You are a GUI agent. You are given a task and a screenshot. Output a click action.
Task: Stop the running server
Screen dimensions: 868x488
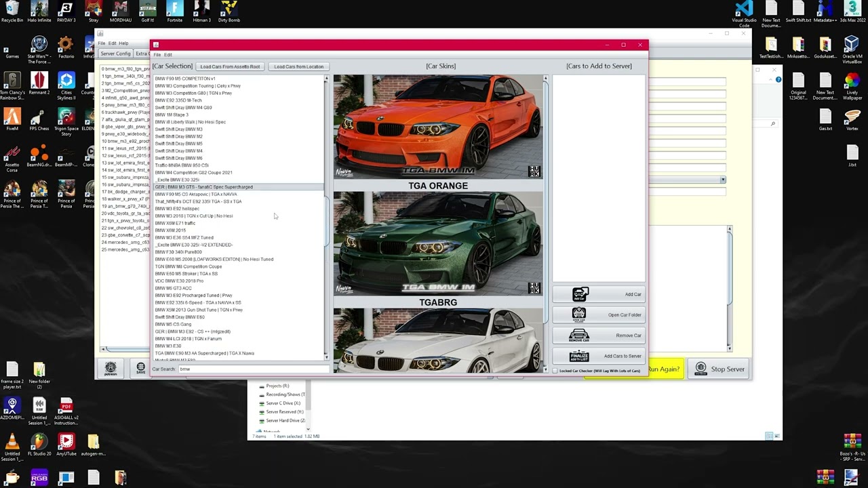(x=719, y=369)
